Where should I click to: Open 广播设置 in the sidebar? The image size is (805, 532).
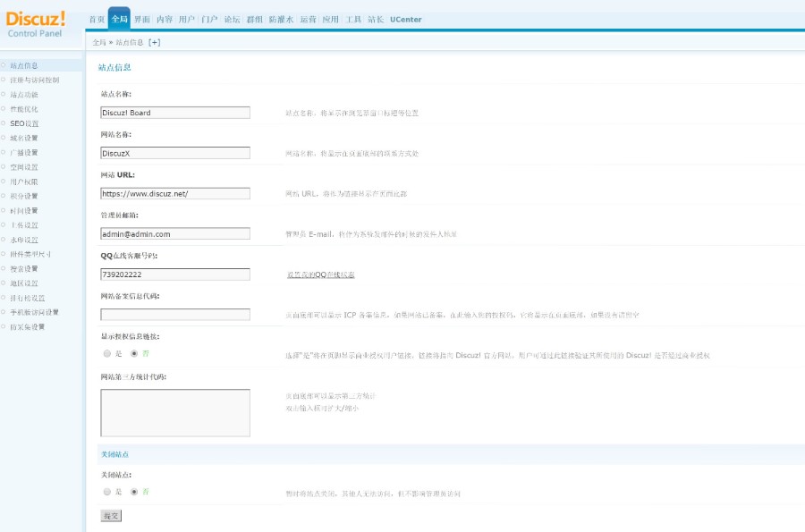[x=24, y=152]
